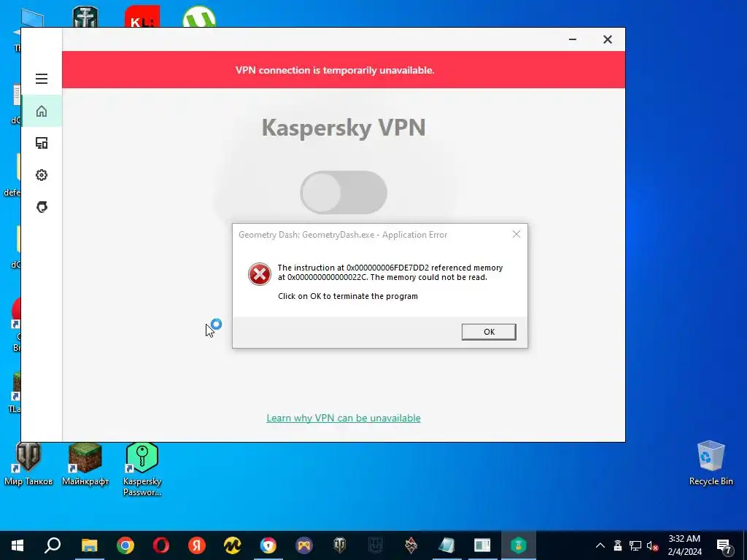Image resolution: width=747 pixels, height=560 pixels.
Task: Open the Windows Start menu
Action: point(18,545)
